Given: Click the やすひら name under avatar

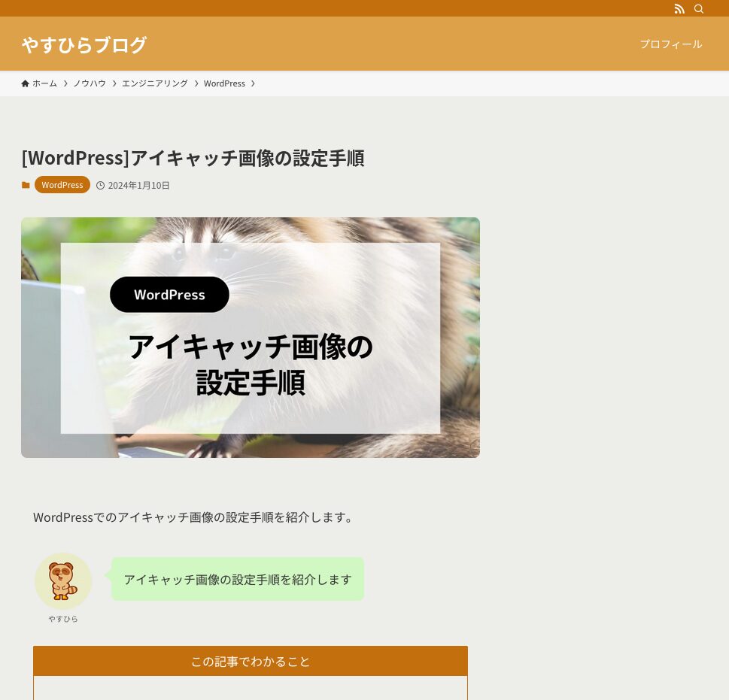Looking at the screenshot, I should click(63, 619).
